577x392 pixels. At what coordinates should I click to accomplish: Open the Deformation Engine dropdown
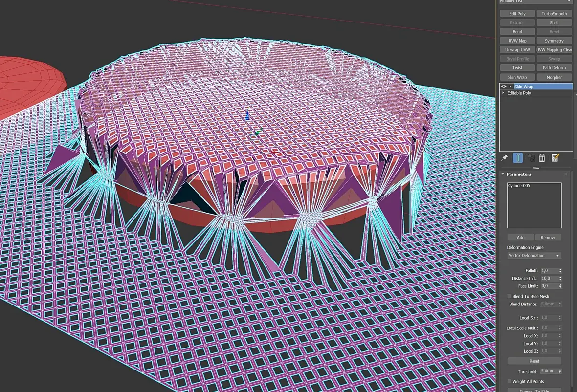click(534, 255)
